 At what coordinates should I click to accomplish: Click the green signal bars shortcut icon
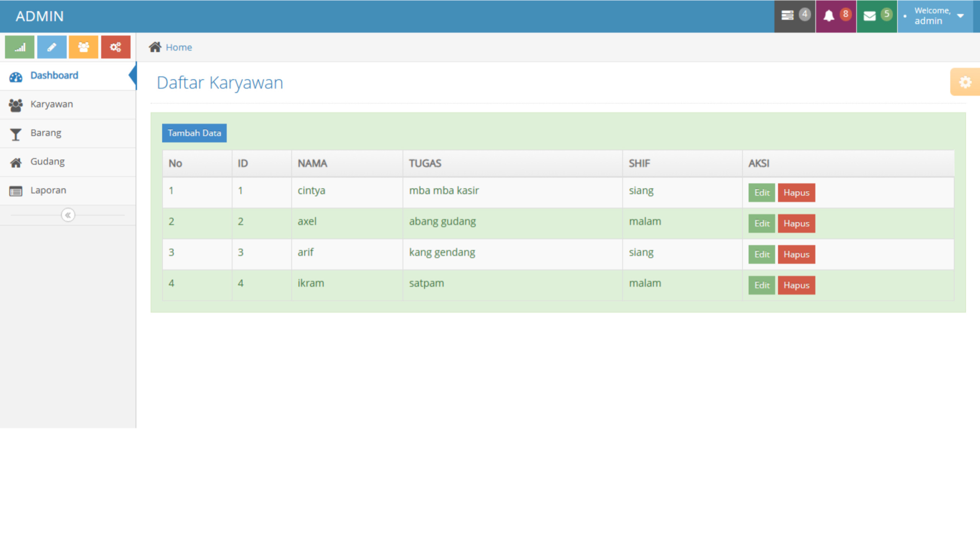tap(20, 47)
